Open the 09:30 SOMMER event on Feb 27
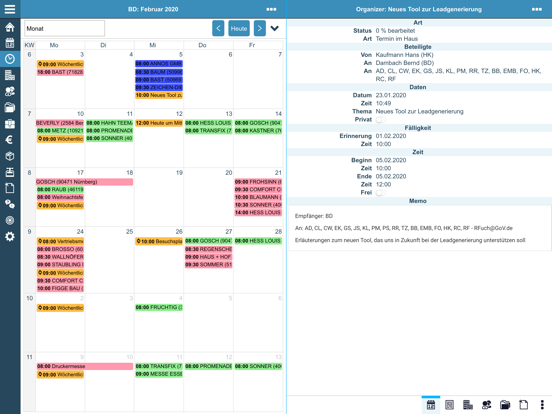552x414 pixels. [x=208, y=265]
